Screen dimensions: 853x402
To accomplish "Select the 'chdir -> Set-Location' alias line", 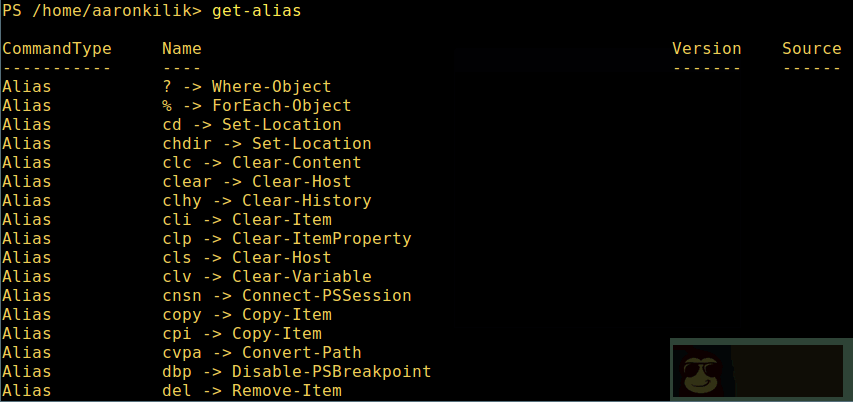I will [x=266, y=144].
